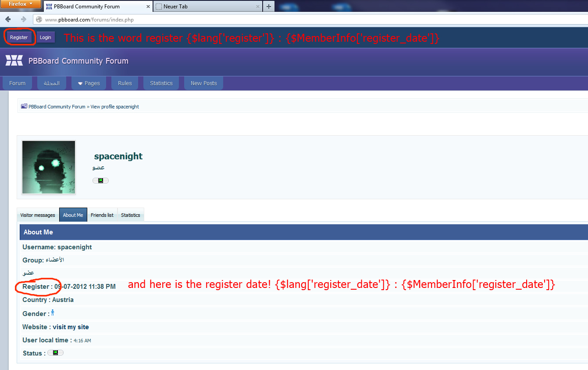The height and width of the screenshot is (370, 588).
Task: Click the Login button
Action: pos(46,37)
